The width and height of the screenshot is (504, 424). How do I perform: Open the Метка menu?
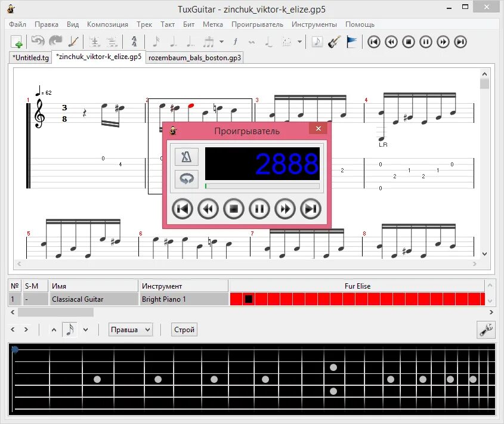pos(212,24)
